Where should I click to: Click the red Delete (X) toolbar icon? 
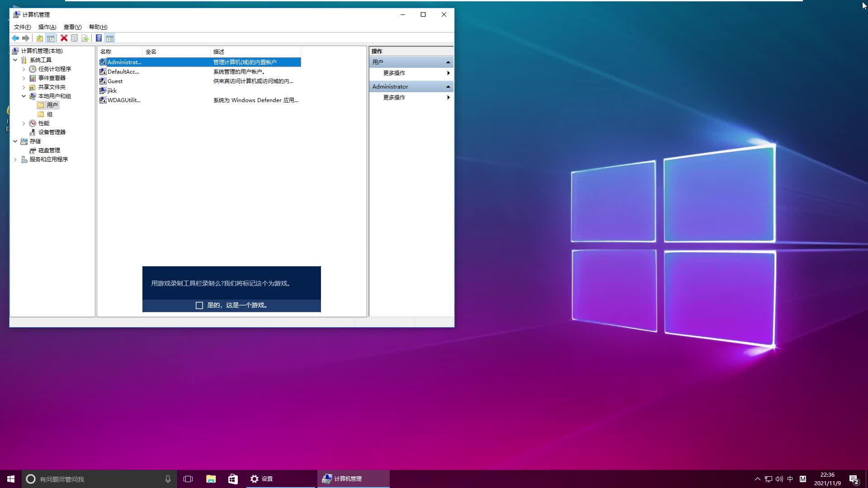click(x=64, y=38)
